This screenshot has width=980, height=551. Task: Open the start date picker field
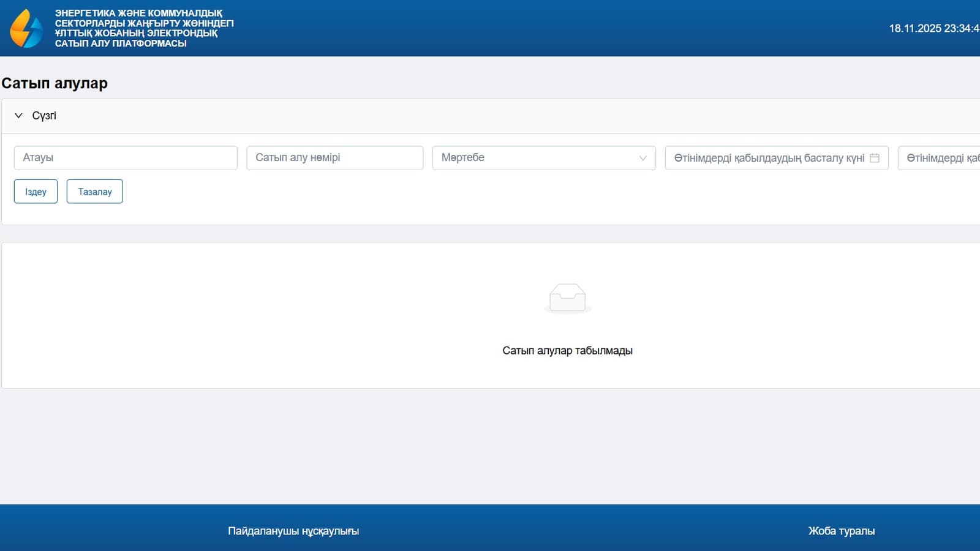(777, 158)
